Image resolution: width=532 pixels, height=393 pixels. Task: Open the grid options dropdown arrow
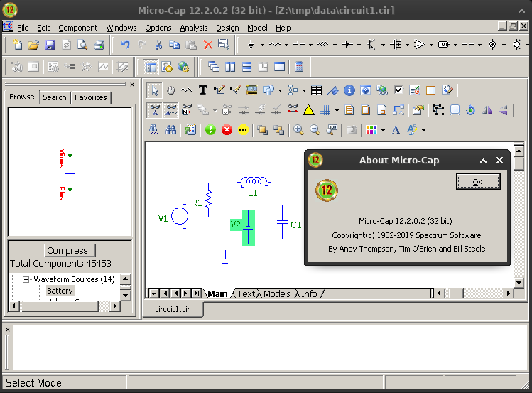[x=337, y=110]
